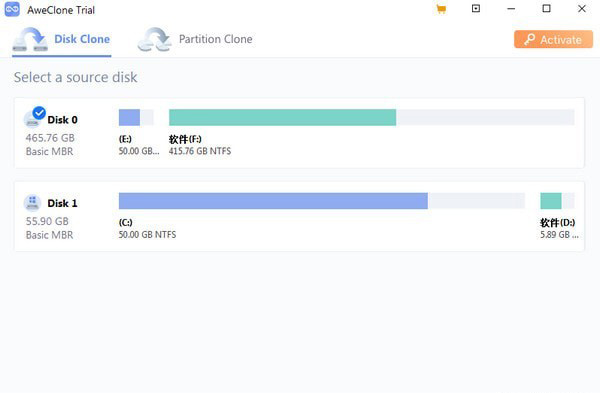
Task: Toggle the Disk 0 selected checkmark
Action: (39, 113)
